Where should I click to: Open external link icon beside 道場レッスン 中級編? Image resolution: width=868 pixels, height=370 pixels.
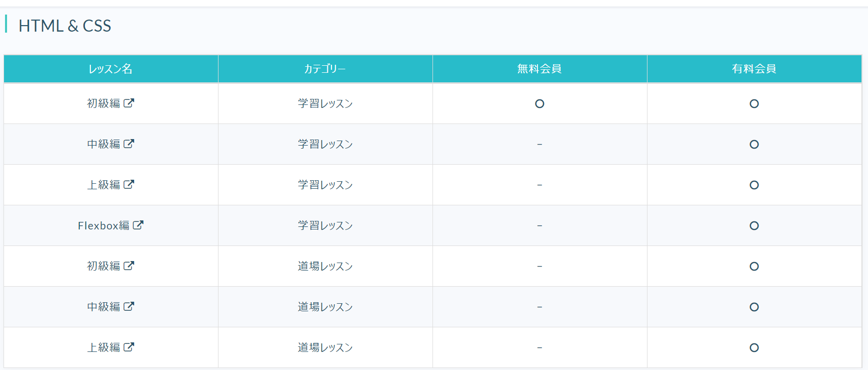click(129, 306)
